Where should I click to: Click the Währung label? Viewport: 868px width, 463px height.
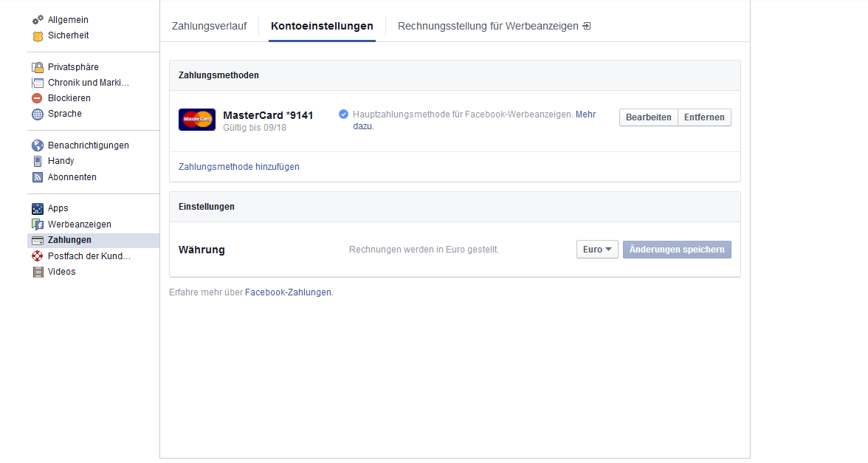(201, 250)
